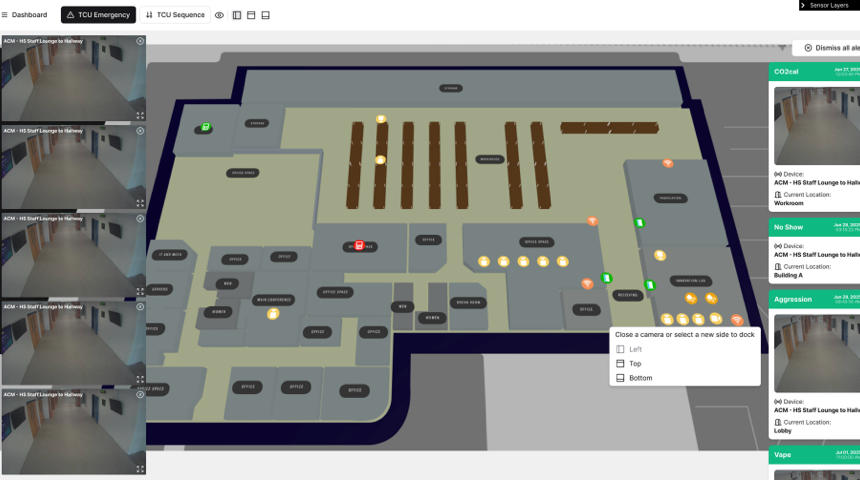Close the first camera feed in the left panel
This screenshot has width=860, height=480.
[140, 41]
